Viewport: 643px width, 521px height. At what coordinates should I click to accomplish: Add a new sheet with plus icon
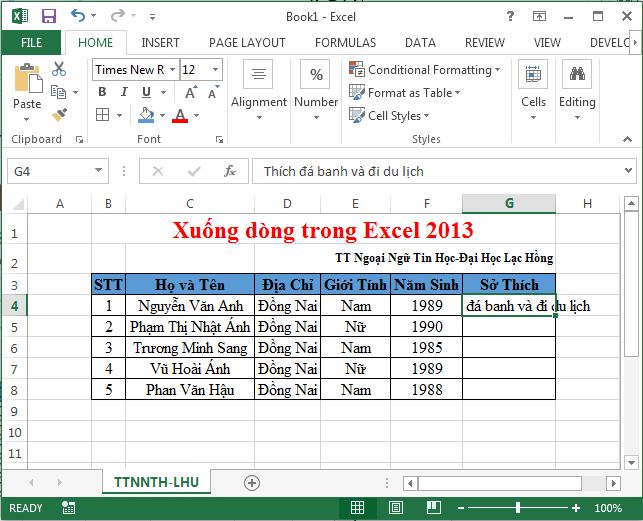(252, 482)
